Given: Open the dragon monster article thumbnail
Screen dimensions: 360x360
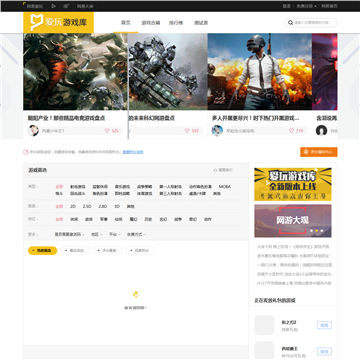Looking at the screenshot, I should pyautogui.click(x=75, y=71).
